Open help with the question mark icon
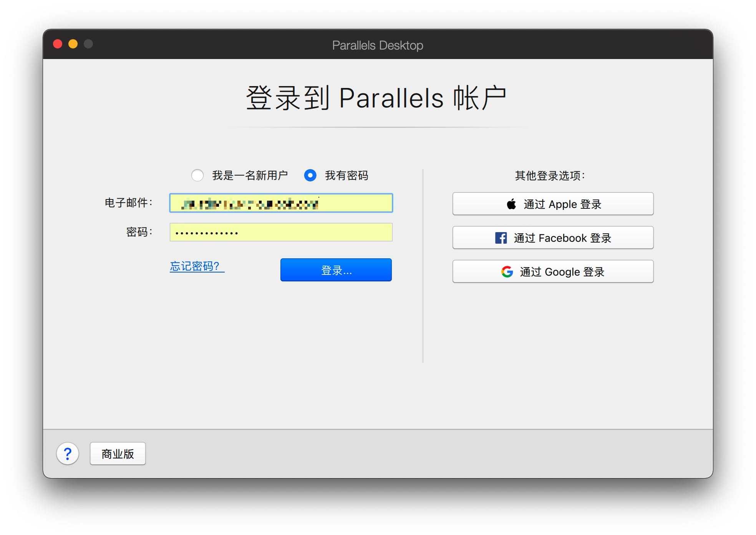This screenshot has height=535, width=756. point(68,454)
